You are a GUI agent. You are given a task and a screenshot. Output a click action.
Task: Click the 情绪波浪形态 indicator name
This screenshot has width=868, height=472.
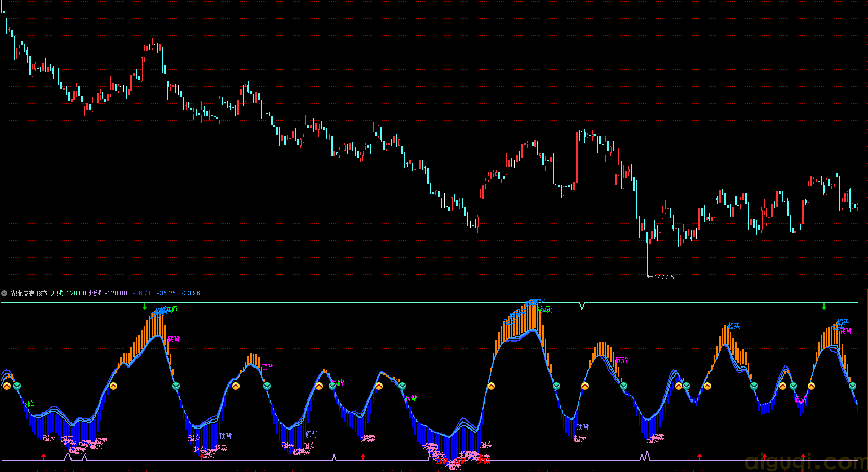(29, 293)
